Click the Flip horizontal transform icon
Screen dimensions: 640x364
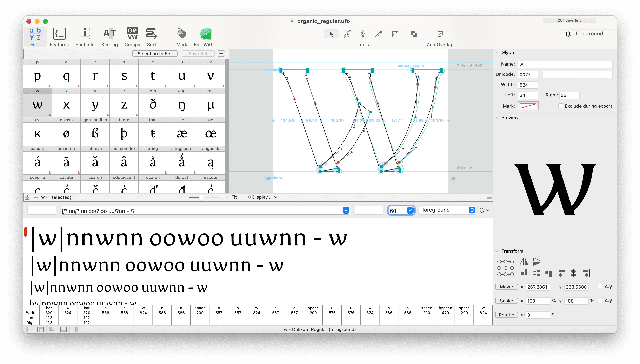(524, 262)
